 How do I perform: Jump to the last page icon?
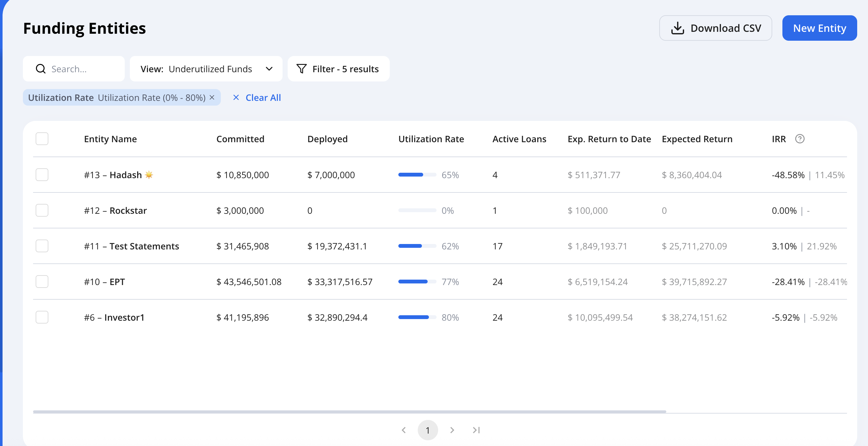[476, 430]
